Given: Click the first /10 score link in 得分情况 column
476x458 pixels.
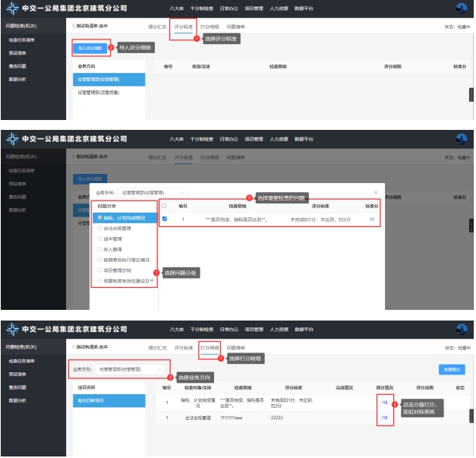Looking at the screenshot, I should (x=385, y=403).
